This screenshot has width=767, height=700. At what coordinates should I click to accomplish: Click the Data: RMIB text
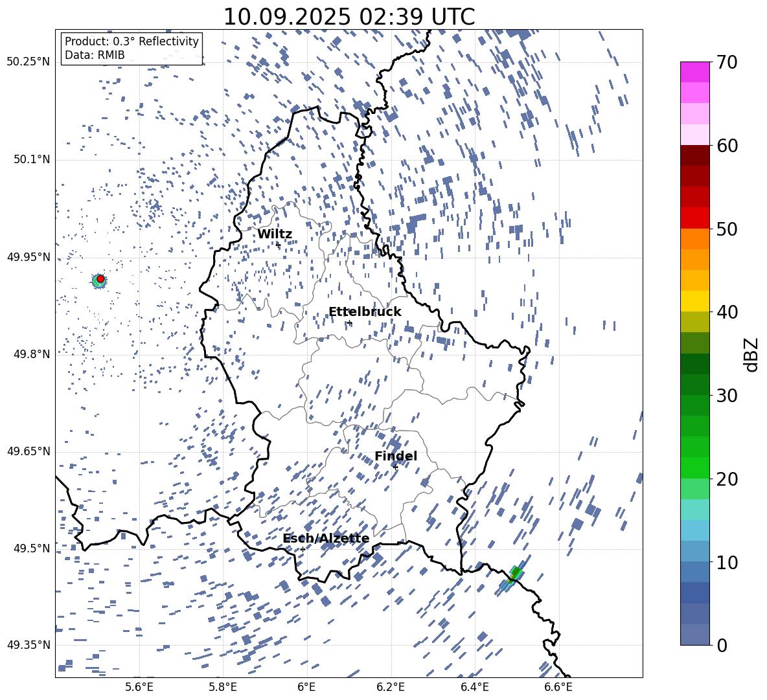[x=95, y=55]
